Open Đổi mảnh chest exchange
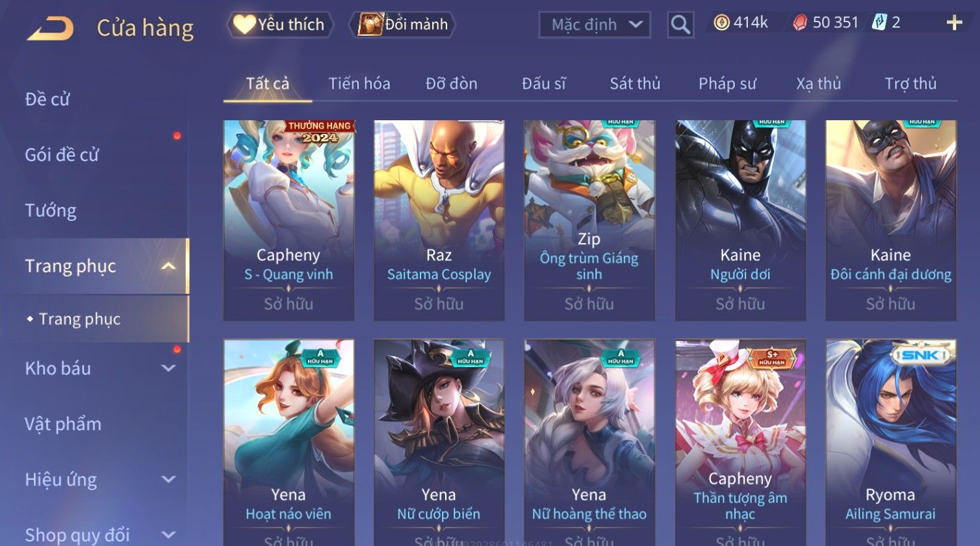This screenshot has width=980, height=546. [x=402, y=25]
